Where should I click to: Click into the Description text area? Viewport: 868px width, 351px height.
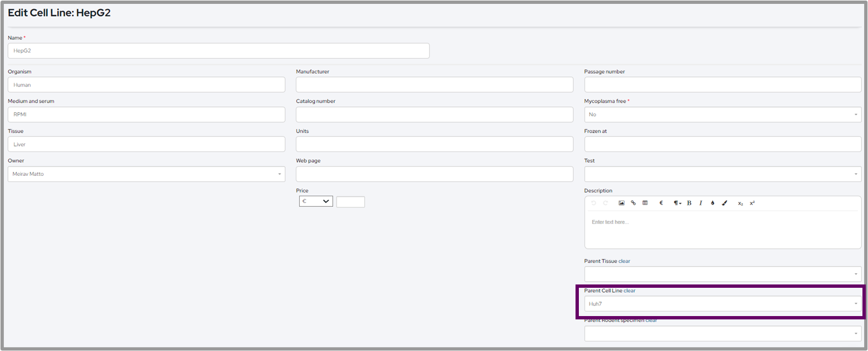[723, 230]
